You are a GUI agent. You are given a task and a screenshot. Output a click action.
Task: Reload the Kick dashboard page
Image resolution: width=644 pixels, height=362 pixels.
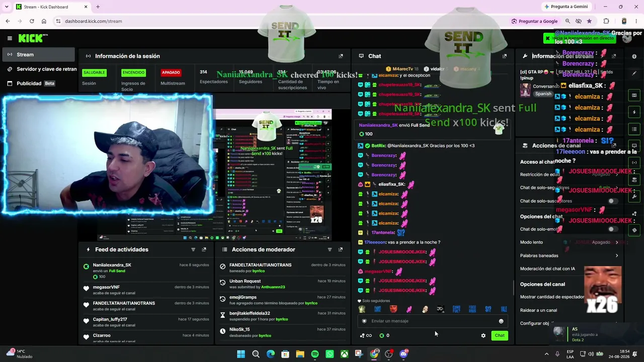click(x=32, y=21)
